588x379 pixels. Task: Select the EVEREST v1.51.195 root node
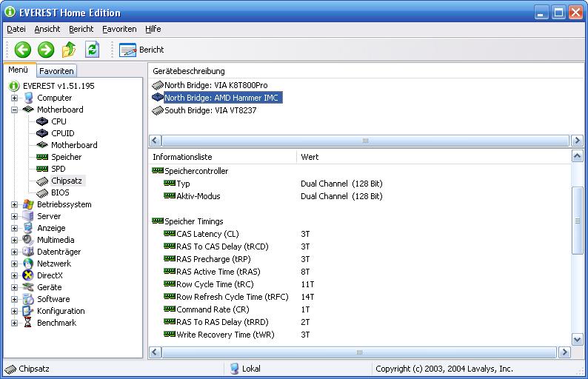pos(59,86)
